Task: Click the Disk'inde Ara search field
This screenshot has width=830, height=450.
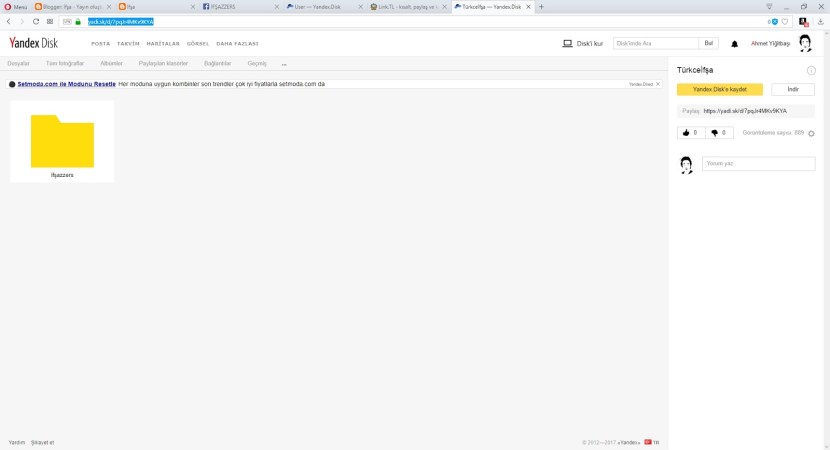Action: coord(655,44)
